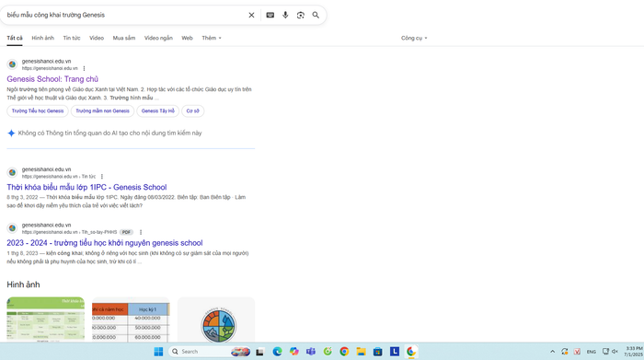Open more options for the PDF result

tap(141, 232)
